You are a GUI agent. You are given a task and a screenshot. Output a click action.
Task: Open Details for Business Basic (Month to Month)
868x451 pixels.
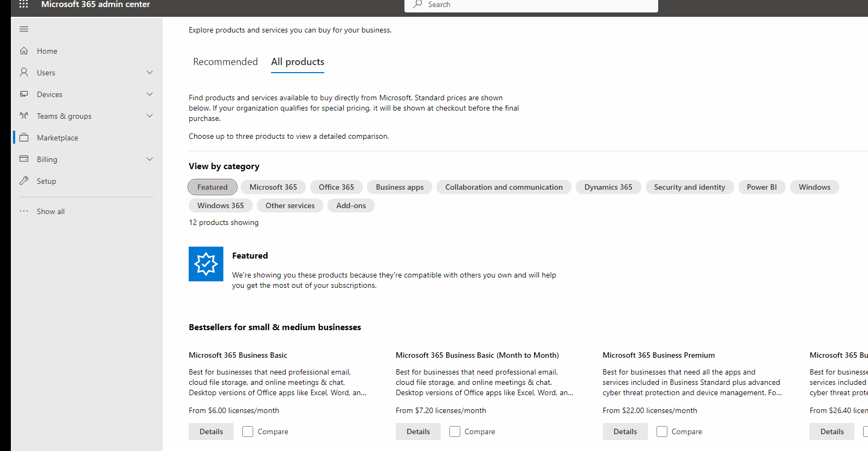(x=418, y=431)
